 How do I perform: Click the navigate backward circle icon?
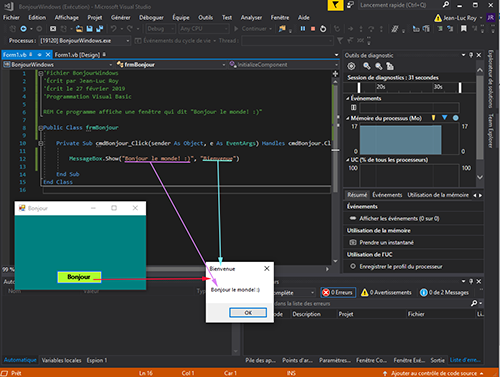(23, 29)
